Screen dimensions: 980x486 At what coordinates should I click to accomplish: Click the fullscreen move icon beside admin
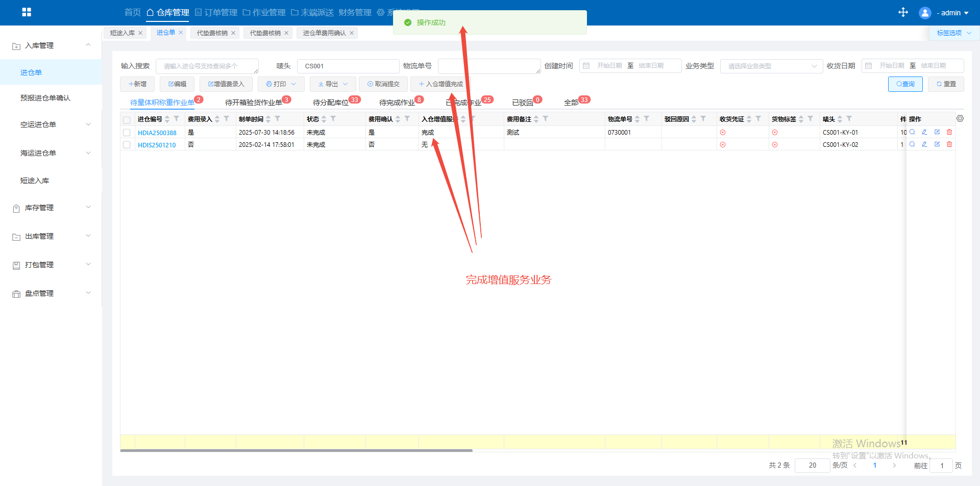tap(903, 12)
